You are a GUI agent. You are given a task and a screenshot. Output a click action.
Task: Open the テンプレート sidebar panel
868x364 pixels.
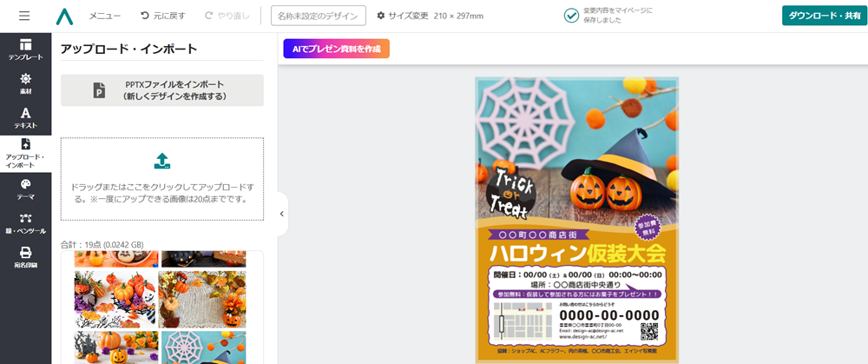[x=25, y=50]
